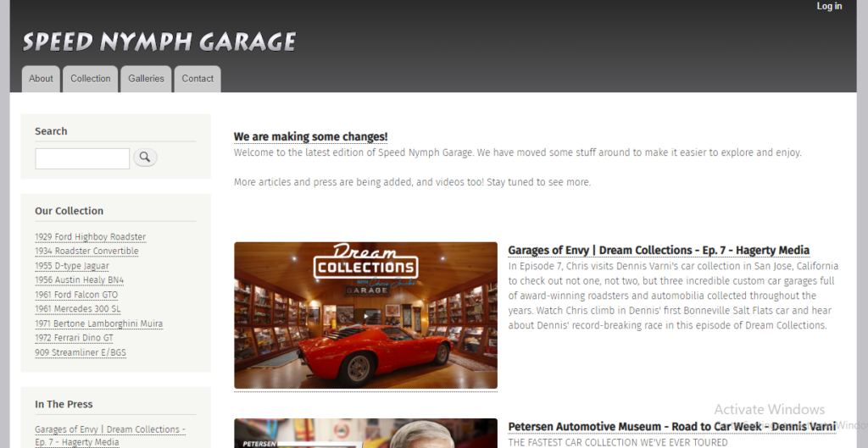Play the Dream Collections video thumbnail
This screenshot has height=448, width=868.
(365, 315)
